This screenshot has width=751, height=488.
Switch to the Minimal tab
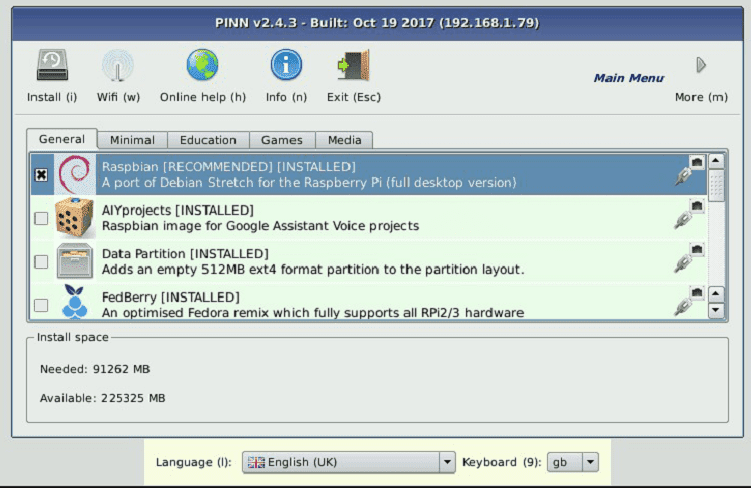click(132, 140)
